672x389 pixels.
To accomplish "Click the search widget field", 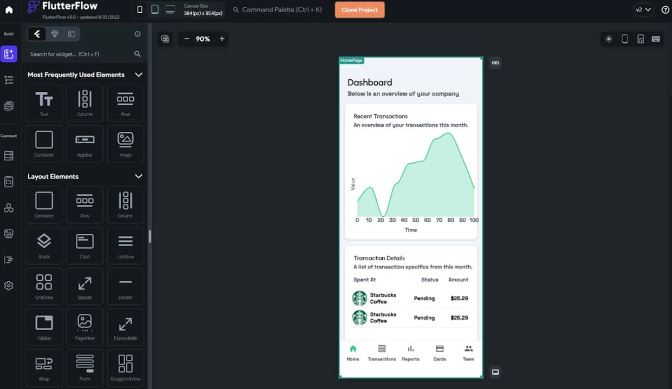I will click(84, 54).
